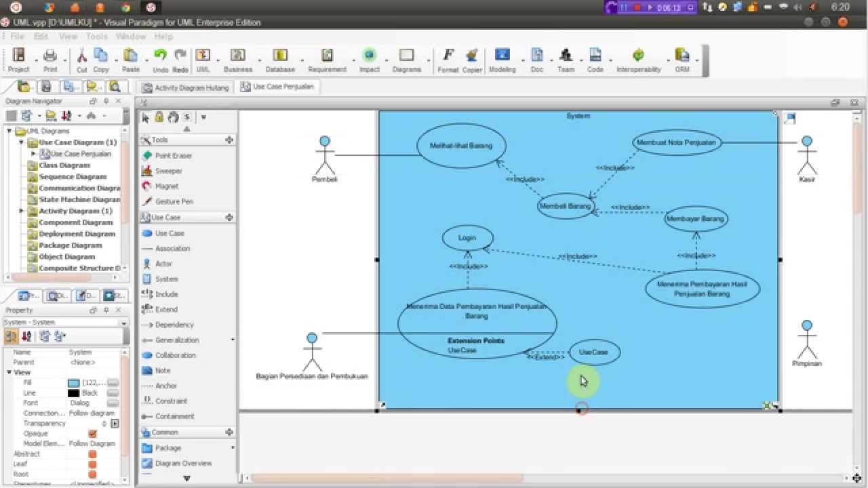The height and width of the screenshot is (488, 868).
Task: Click the Diagrams toolbar icon
Action: point(407,60)
